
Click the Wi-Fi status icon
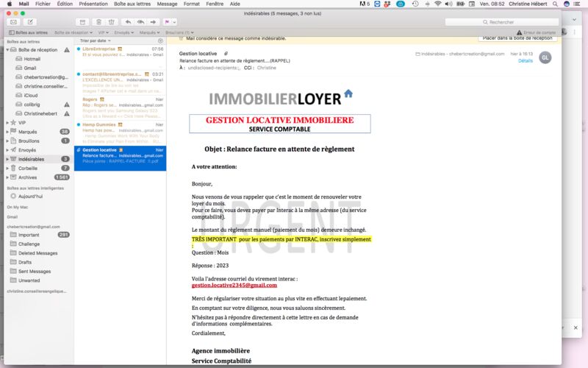437,4
